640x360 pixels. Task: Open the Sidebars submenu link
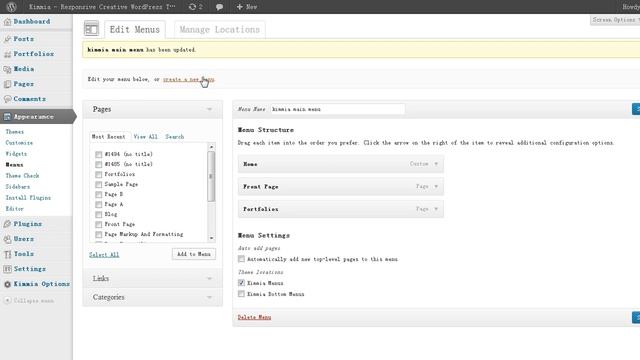[x=18, y=187]
